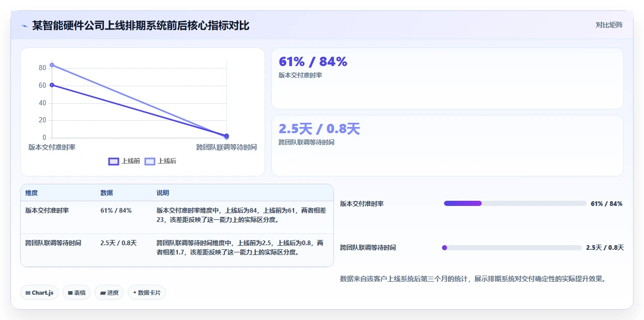The image size is (644, 320).
Task: Click the chart data point at 跨团队联调等待时间
Action: pyautogui.click(x=226, y=136)
